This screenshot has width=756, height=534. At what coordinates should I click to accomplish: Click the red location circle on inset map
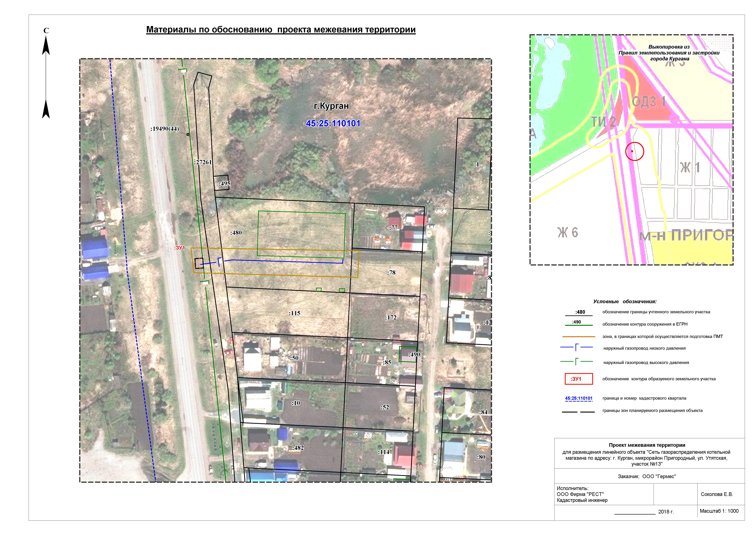pos(634,151)
